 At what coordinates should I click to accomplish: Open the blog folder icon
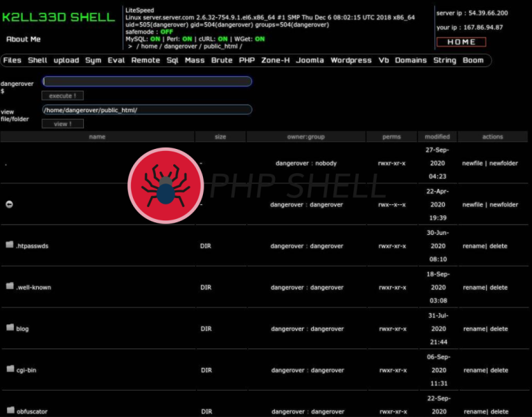[10, 328]
